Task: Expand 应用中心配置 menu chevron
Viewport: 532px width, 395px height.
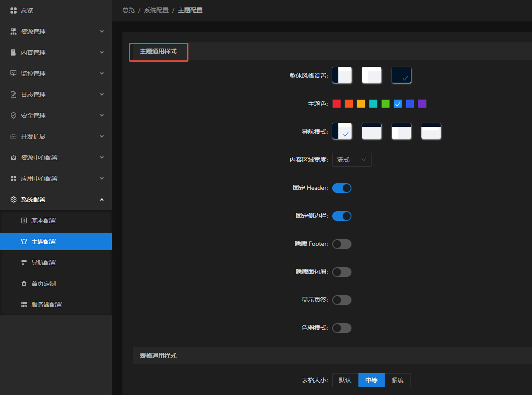Action: [x=102, y=178]
